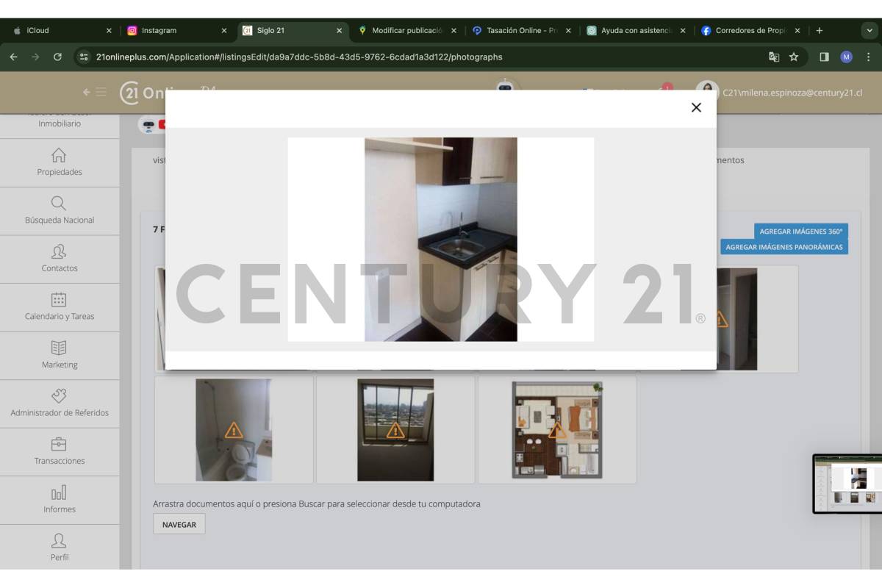The height and width of the screenshot is (588, 882).
Task: Reload the current page
Action: pos(57,57)
